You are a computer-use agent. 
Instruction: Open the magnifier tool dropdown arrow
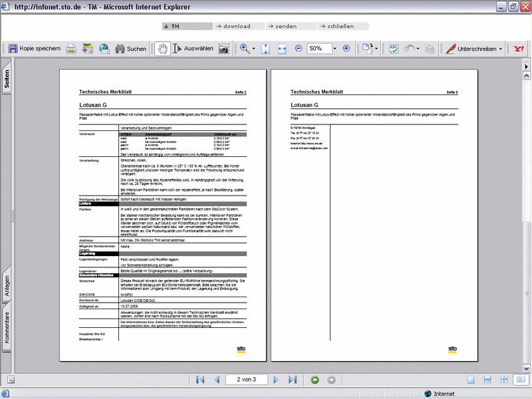254,49
